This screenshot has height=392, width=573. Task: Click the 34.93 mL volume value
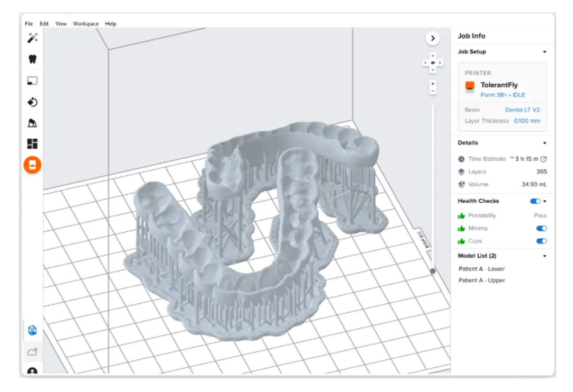(x=535, y=185)
